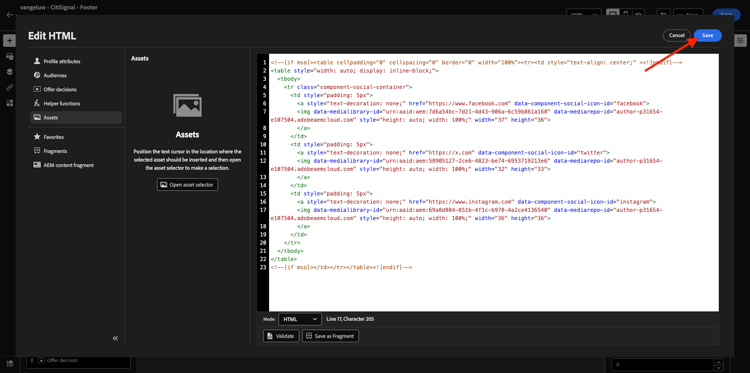Open Offer decisions panel
Image resolution: width=750 pixels, height=373 pixels.
click(76, 89)
